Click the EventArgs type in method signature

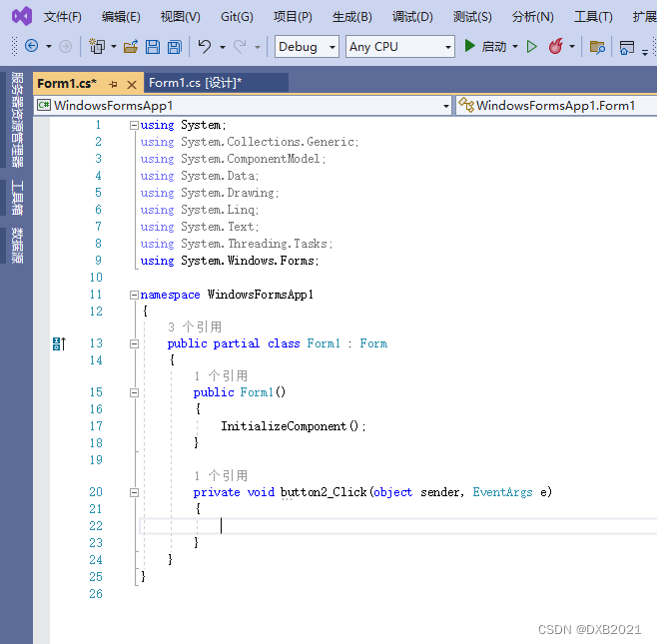tap(502, 492)
